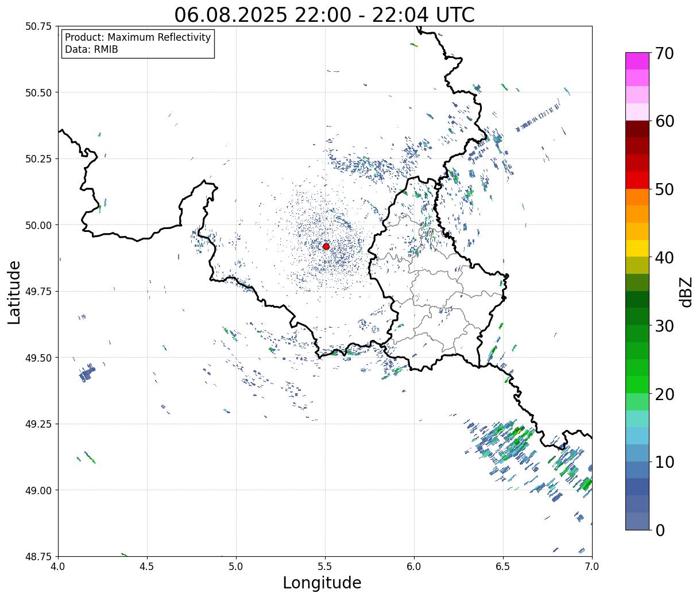Click the colorbar tick label '0'
The image size is (700, 597).
coord(660,530)
